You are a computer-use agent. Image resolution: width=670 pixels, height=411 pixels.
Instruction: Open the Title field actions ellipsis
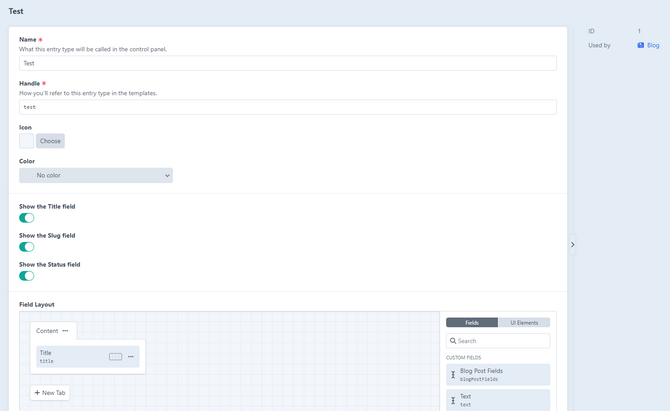[x=131, y=357]
